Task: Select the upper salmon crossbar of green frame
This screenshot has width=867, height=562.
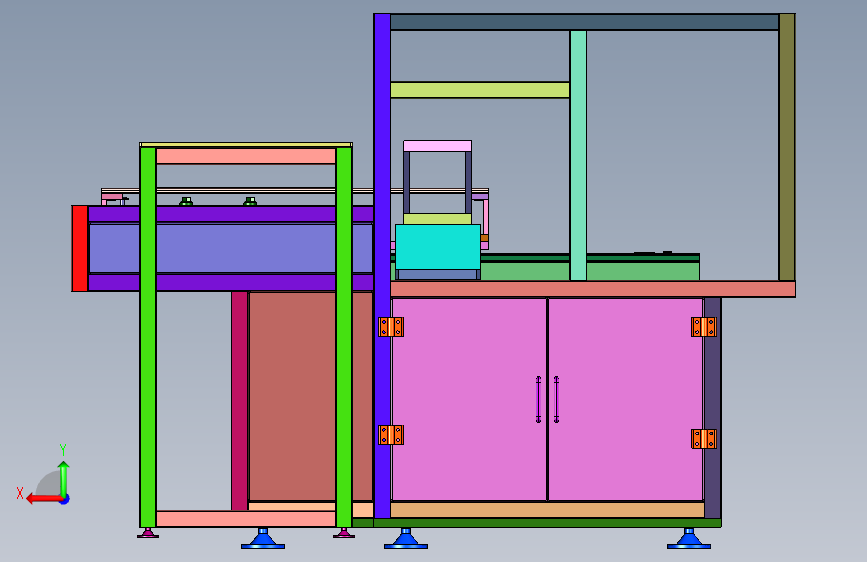Action: coord(246,156)
